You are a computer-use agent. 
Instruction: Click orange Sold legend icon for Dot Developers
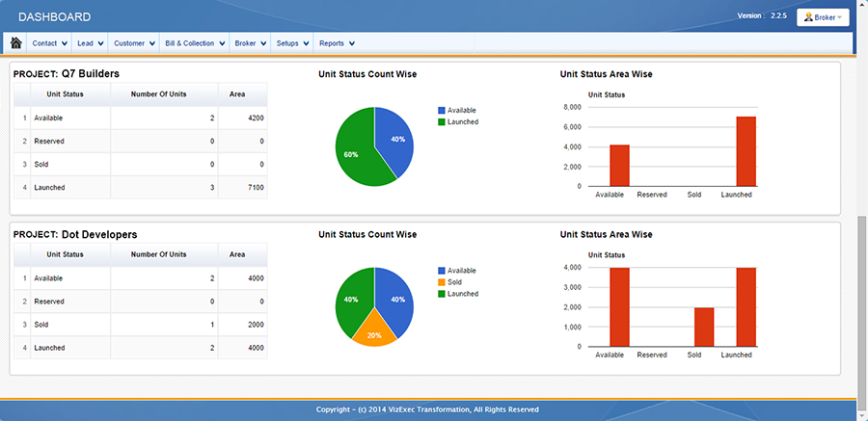click(442, 282)
